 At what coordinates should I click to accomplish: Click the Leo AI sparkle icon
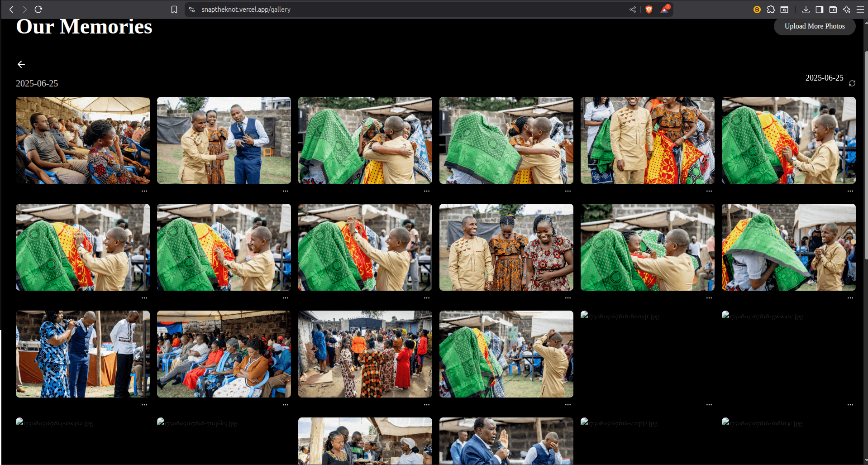[x=846, y=10]
